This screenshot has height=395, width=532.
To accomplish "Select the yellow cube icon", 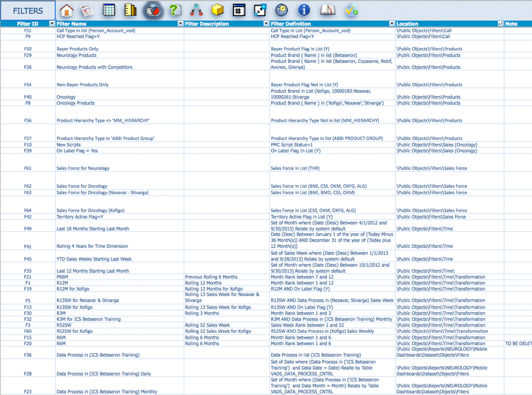I will [x=217, y=10].
